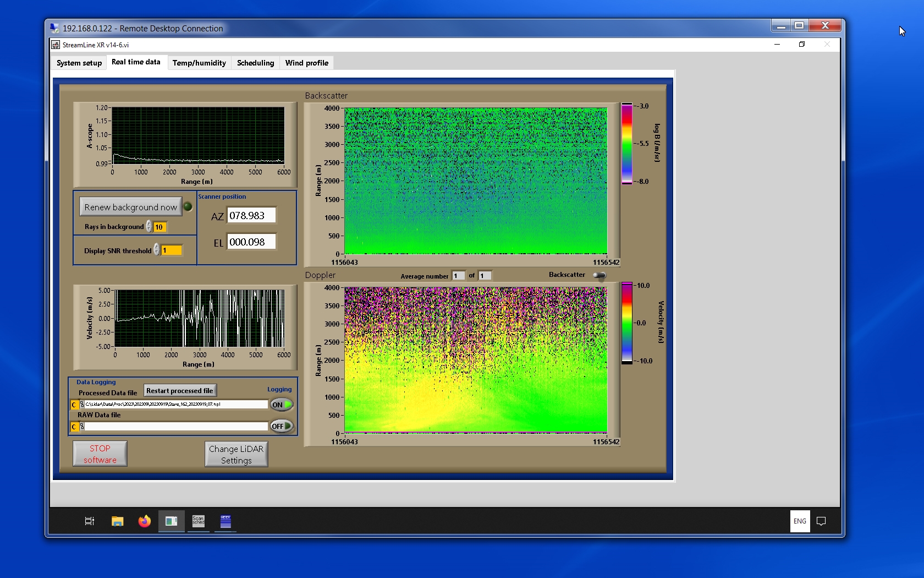
Task: Open File Explorer in the remote taskbar
Action: (x=117, y=521)
